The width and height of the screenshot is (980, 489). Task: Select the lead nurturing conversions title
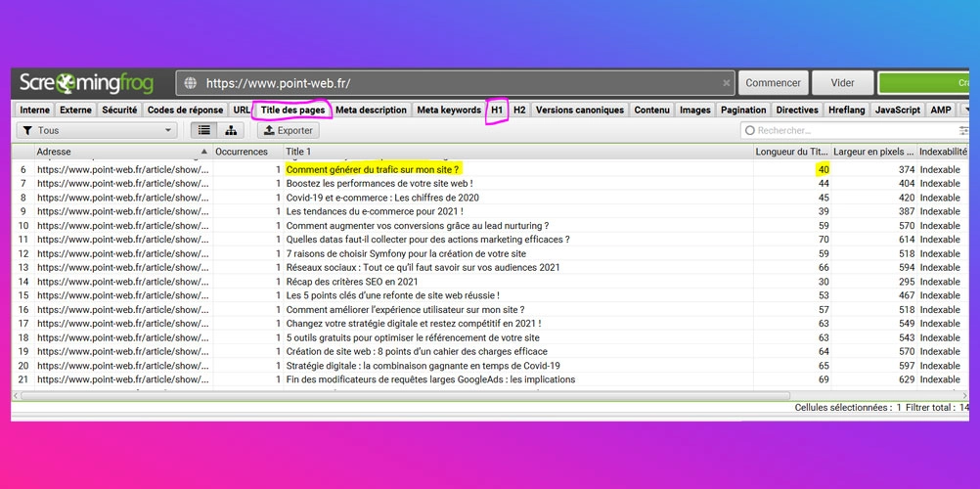point(418,225)
